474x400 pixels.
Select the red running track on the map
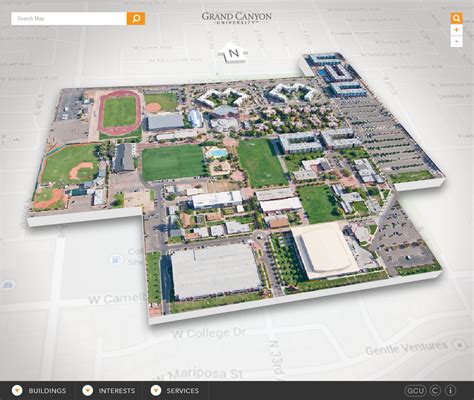120,112
